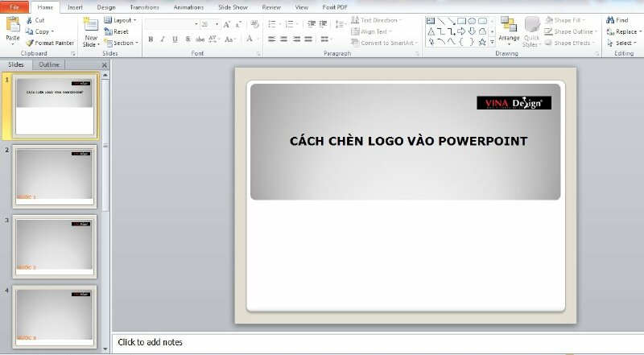Image resolution: width=644 pixels, height=355 pixels.
Task: Increase font size with Grow Font icon
Action: [227, 25]
